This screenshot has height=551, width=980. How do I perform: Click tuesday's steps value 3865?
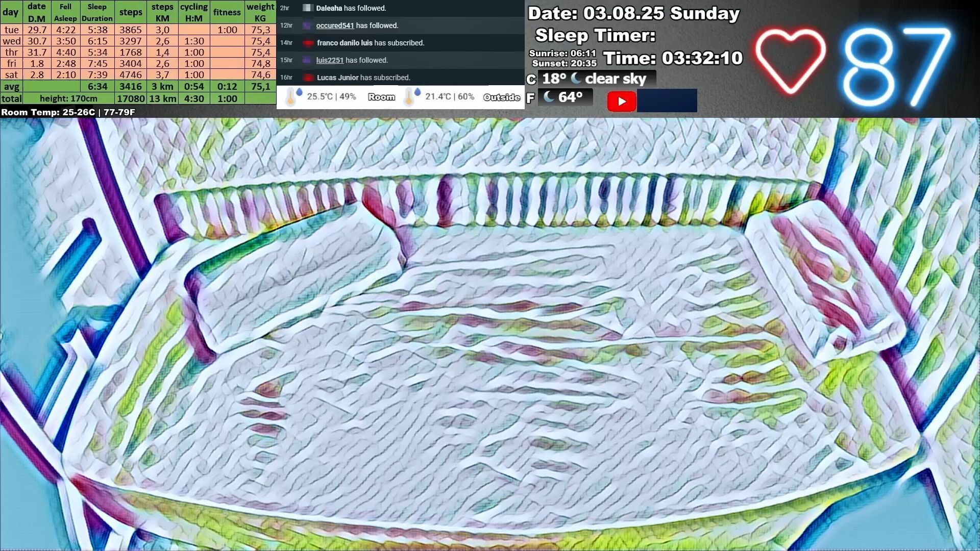131,30
